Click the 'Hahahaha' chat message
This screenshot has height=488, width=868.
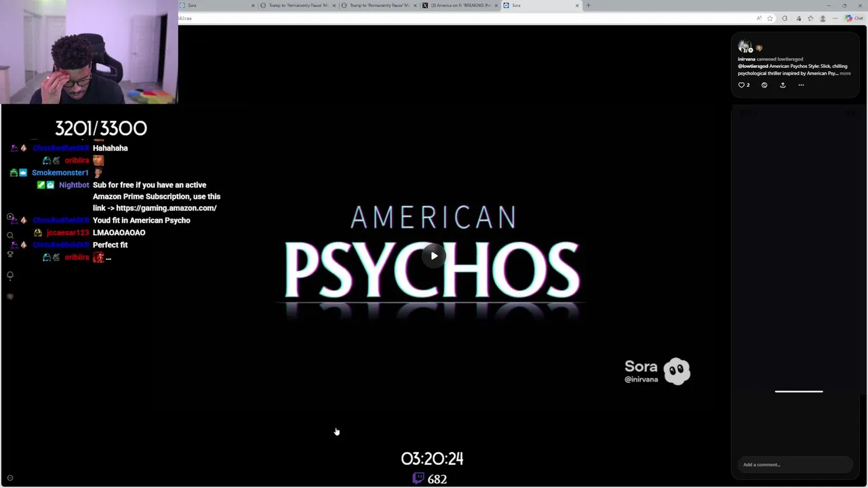tap(110, 148)
